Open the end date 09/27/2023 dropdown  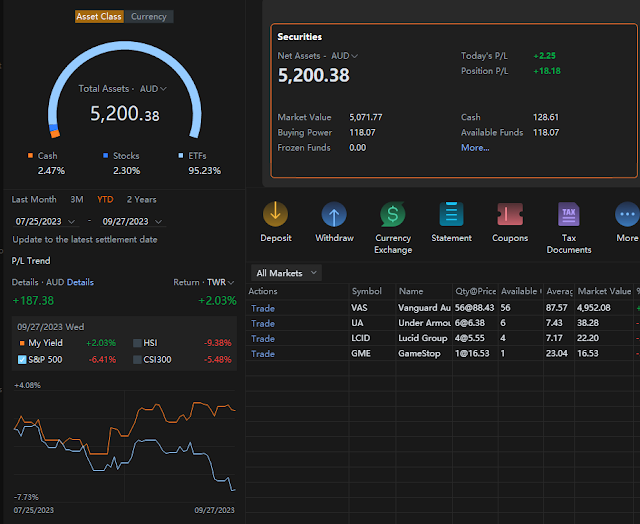[132, 222]
